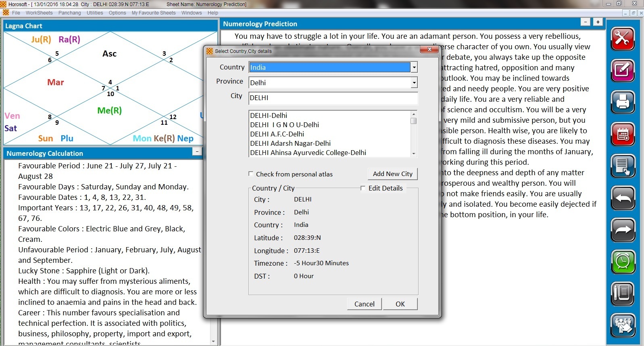Click the notebook with pen icon
The height and width of the screenshot is (346, 644).
pos(623,294)
